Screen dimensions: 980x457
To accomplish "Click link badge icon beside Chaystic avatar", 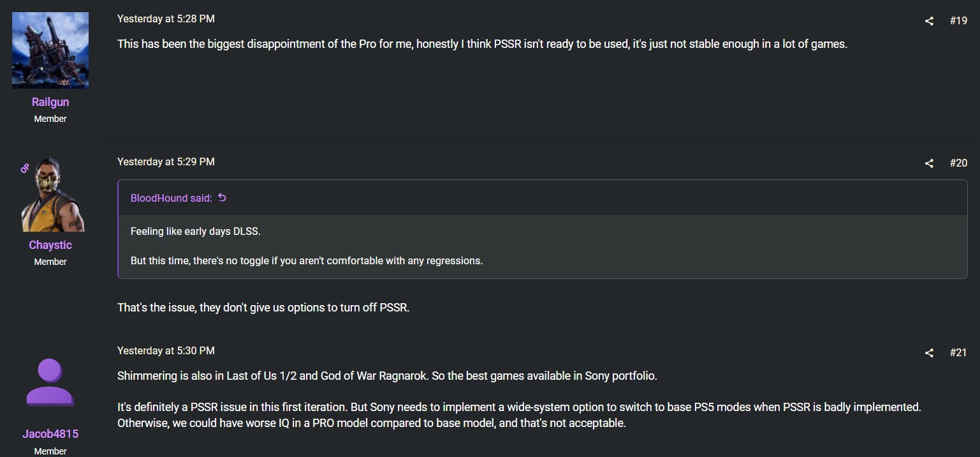I will click(25, 169).
